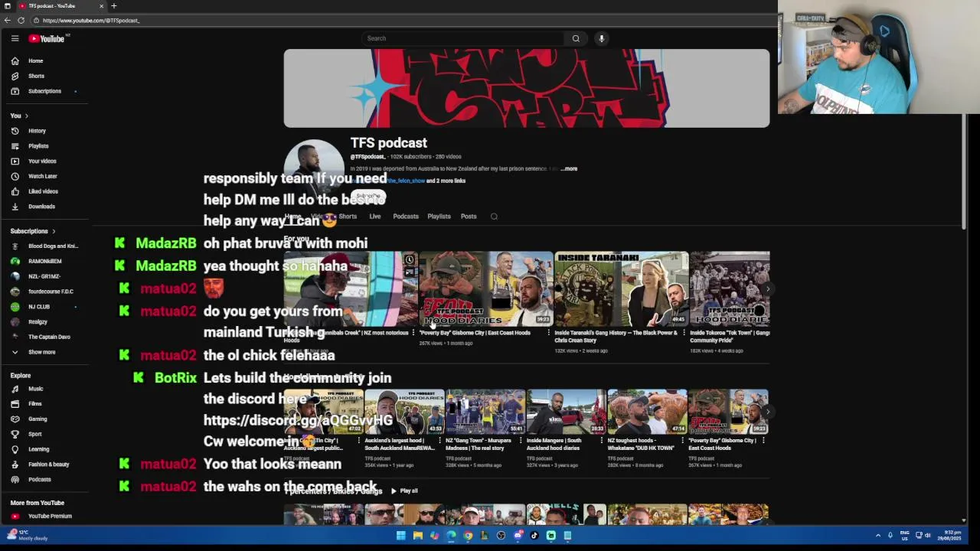Open 'and 2 more links' on channel
This screenshot has width=980, height=551.
pyautogui.click(x=446, y=181)
